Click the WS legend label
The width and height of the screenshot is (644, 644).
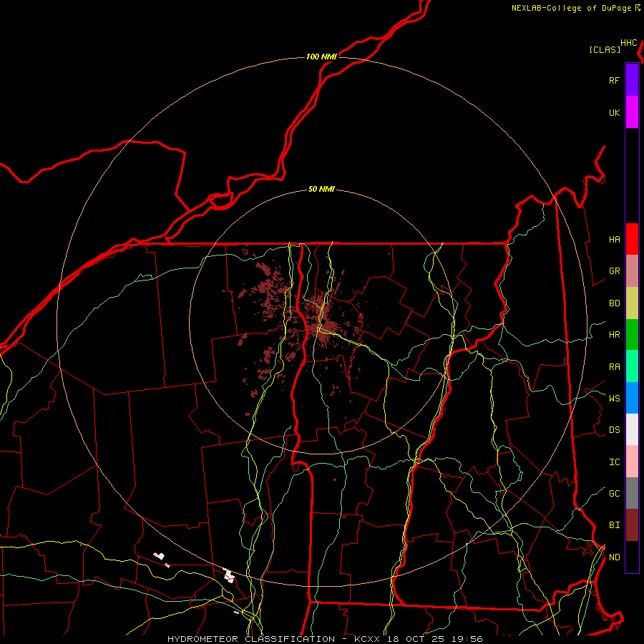[614, 399]
